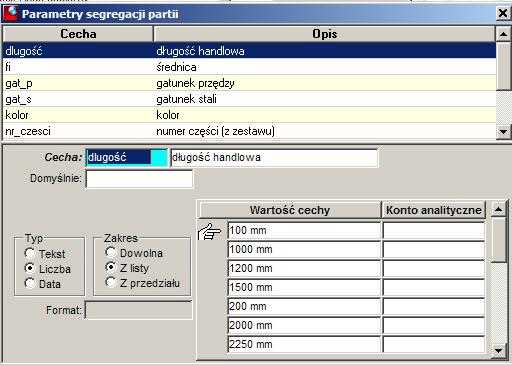The height and width of the screenshot is (365, 512).
Task: Sort by the Cecha column header
Action: point(78,34)
